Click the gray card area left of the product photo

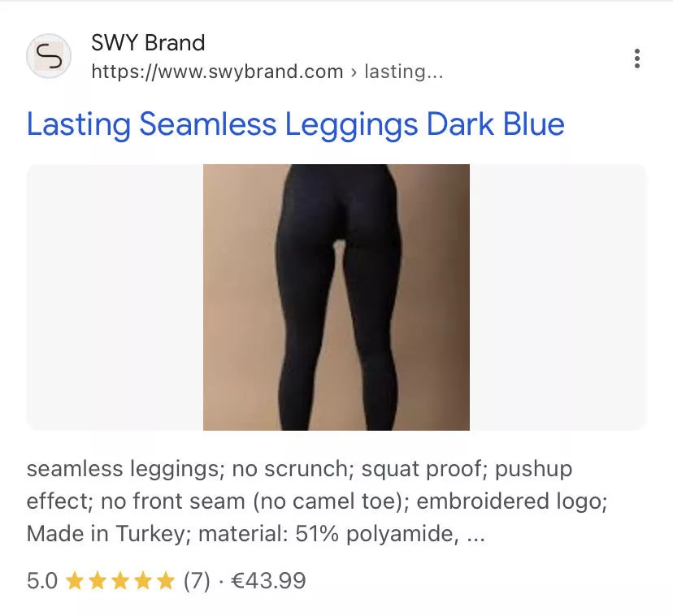coord(115,297)
